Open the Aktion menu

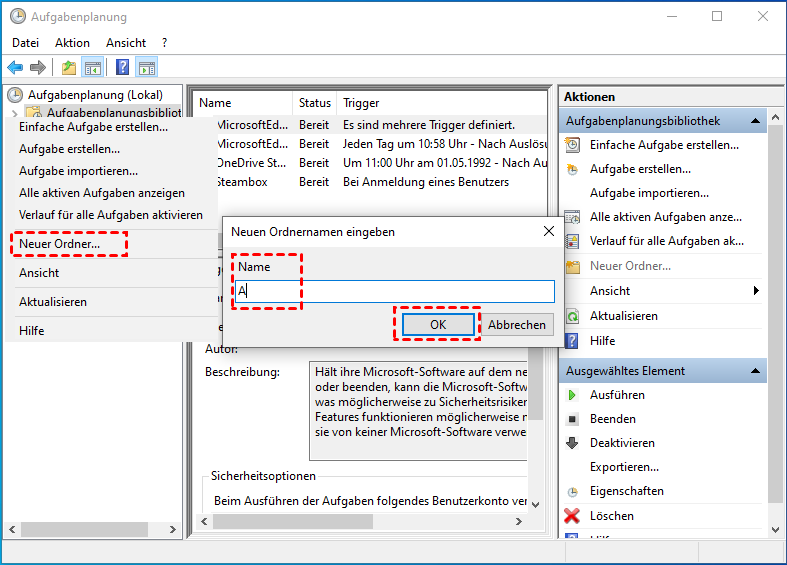click(72, 43)
